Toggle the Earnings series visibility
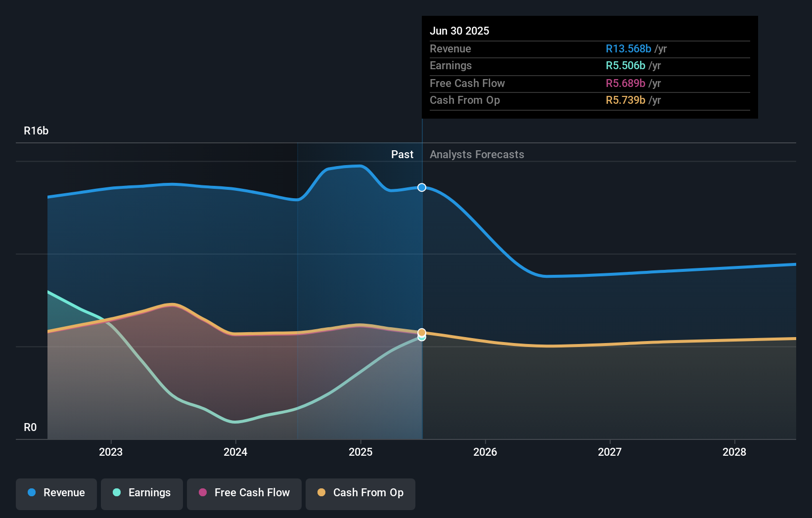The height and width of the screenshot is (518, 812). 141,494
